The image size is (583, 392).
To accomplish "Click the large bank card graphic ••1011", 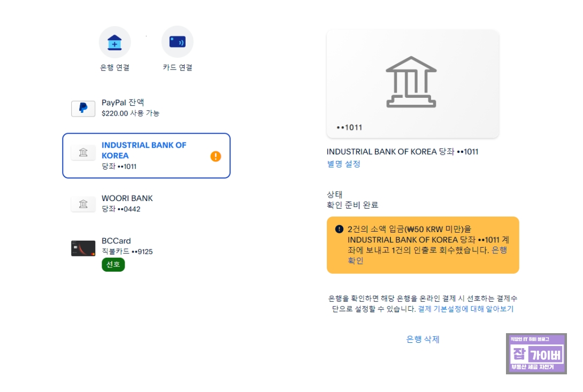I will pos(413,84).
